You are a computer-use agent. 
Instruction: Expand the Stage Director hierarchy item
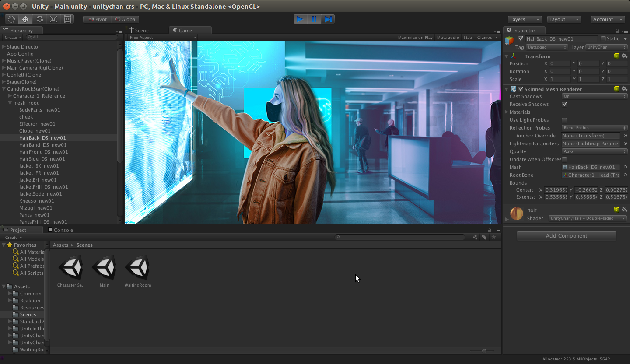point(4,47)
